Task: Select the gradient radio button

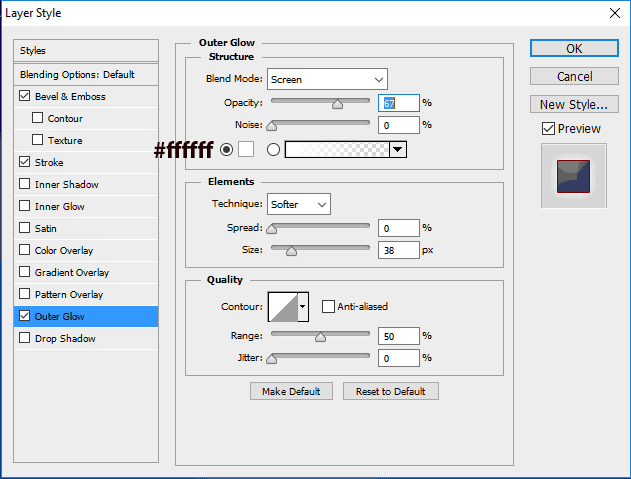Action: 273,149
